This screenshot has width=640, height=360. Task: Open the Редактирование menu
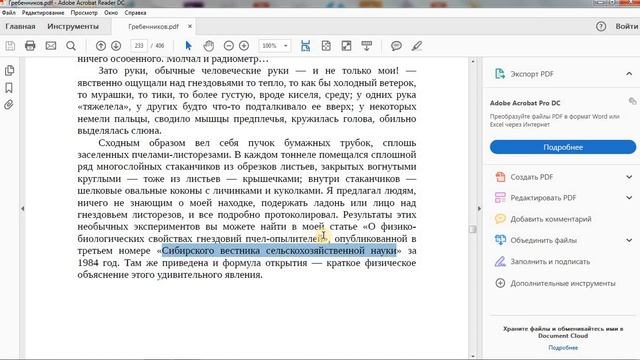[x=43, y=13]
